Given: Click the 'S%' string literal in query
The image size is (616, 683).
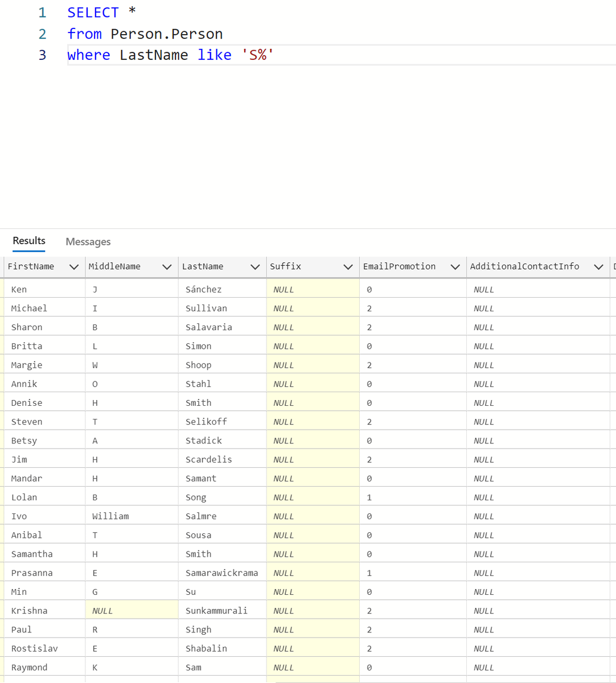Looking at the screenshot, I should pyautogui.click(x=258, y=55).
